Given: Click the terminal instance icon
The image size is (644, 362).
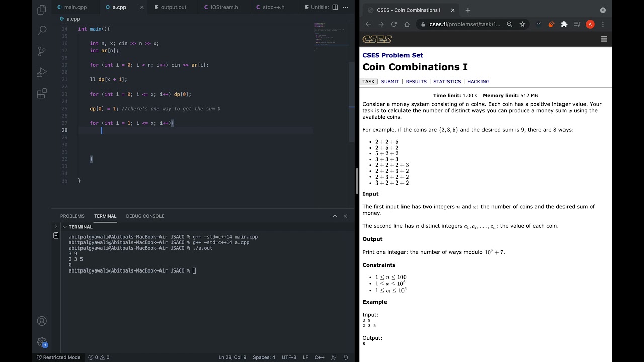Looking at the screenshot, I should click(56, 235).
